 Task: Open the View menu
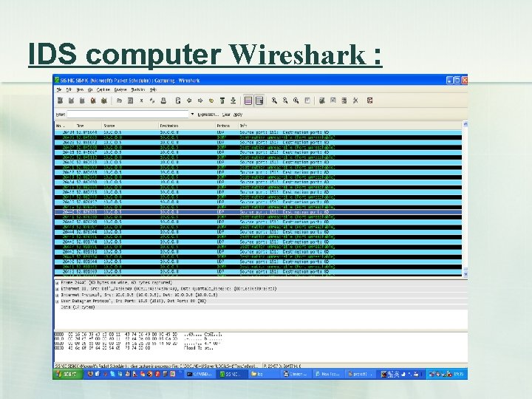(80, 89)
